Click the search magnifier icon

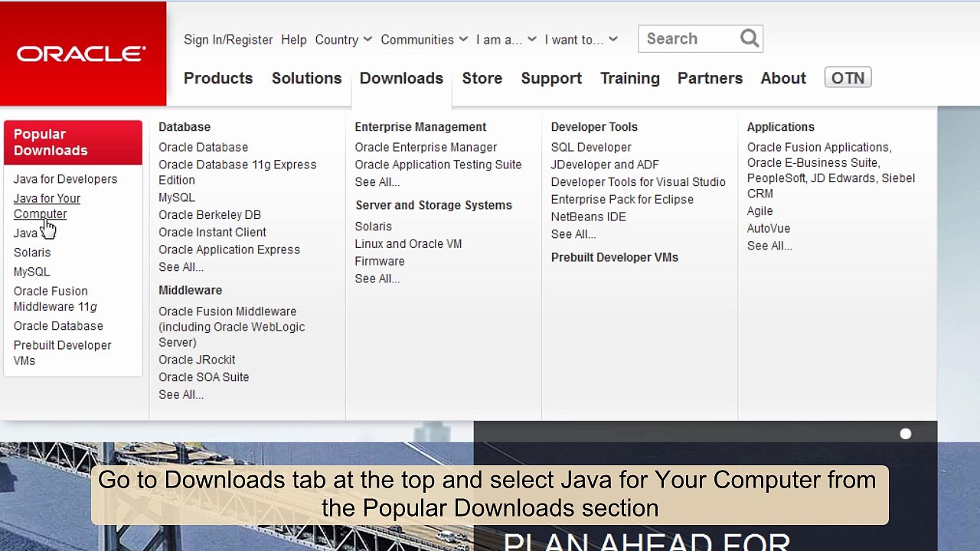(x=750, y=38)
